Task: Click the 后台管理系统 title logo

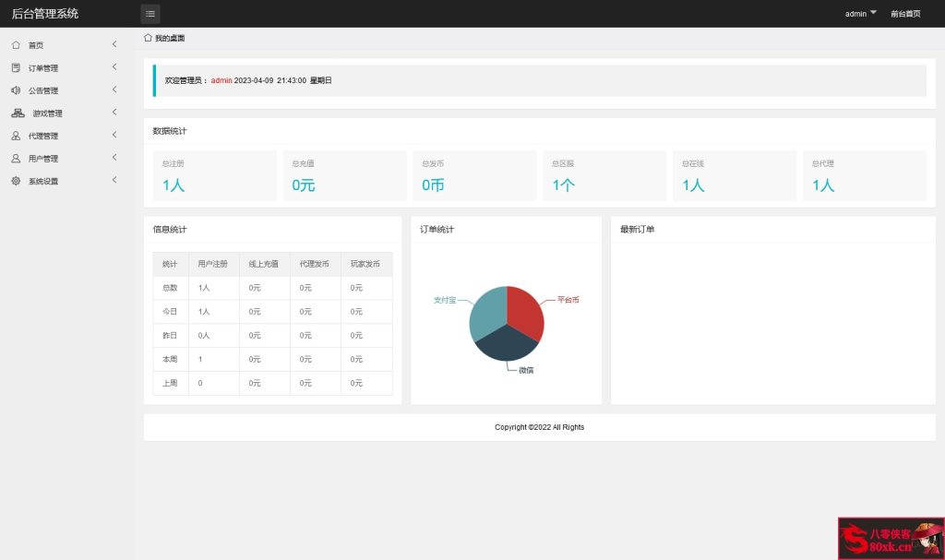Action: click(45, 14)
